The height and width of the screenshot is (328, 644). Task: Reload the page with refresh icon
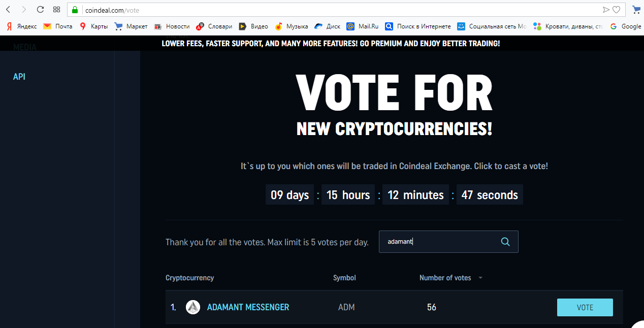[41, 9]
